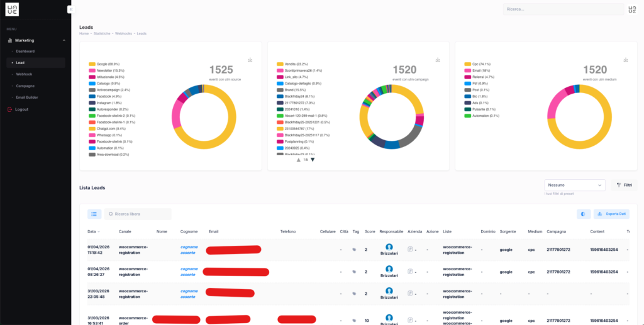Open Email Builder in the sidebar
Screen dimensions: 644x325
[x=27, y=97]
